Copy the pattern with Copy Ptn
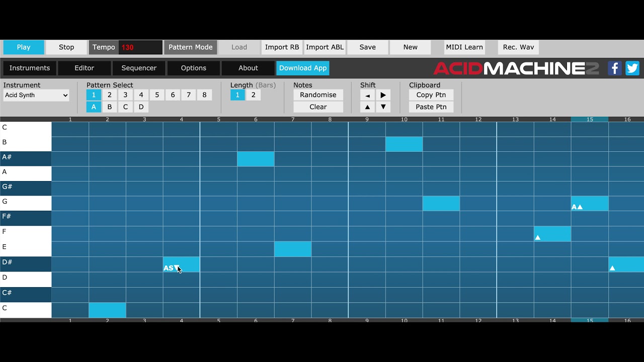The width and height of the screenshot is (644, 362). tap(431, 95)
